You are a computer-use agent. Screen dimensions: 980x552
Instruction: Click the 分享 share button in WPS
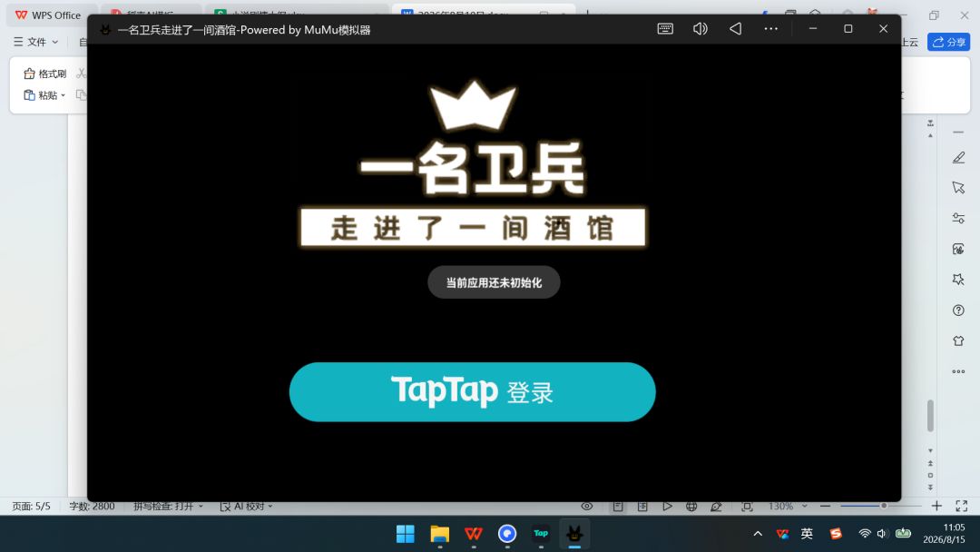coord(948,42)
